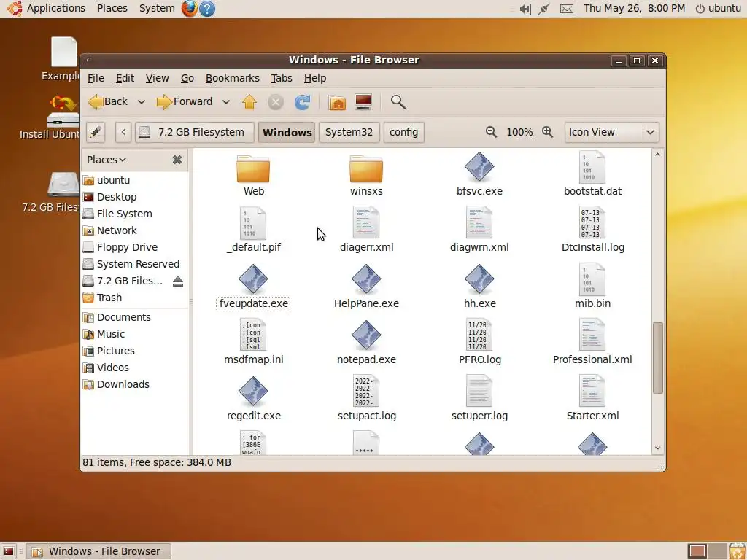Open the ubuntu user session menu
The width and height of the screenshot is (747, 560).
pyautogui.click(x=719, y=8)
